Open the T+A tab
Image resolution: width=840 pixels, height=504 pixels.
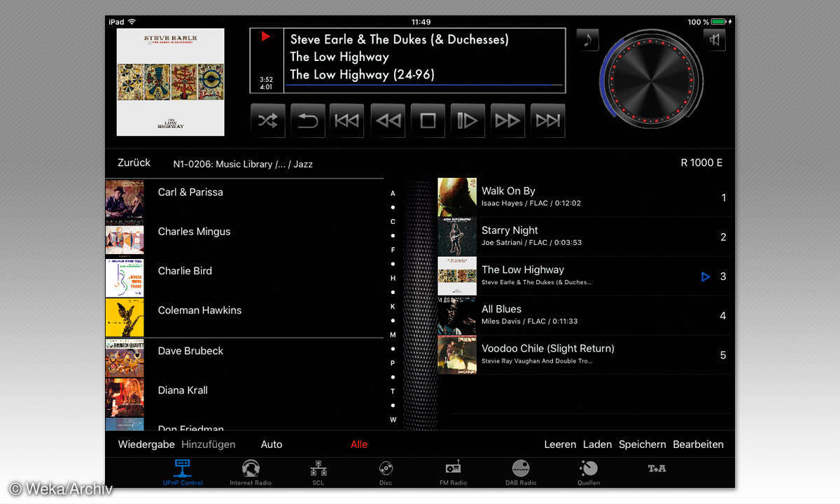(x=656, y=469)
